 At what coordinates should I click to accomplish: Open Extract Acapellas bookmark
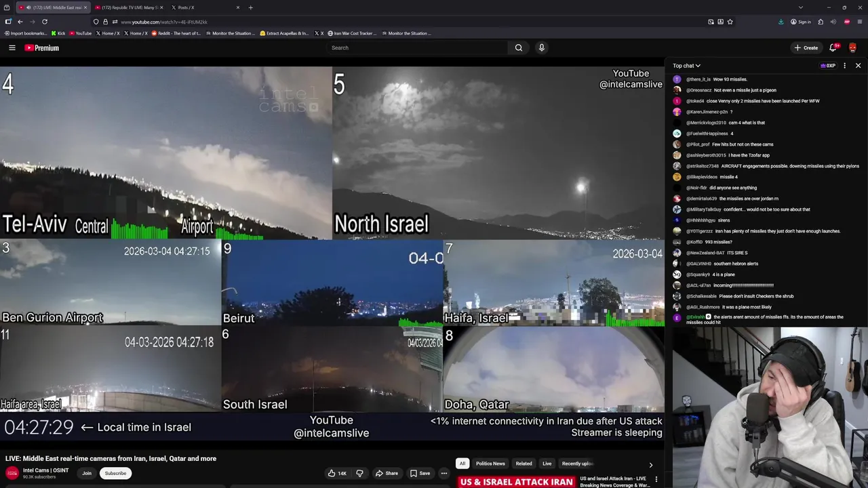point(284,33)
